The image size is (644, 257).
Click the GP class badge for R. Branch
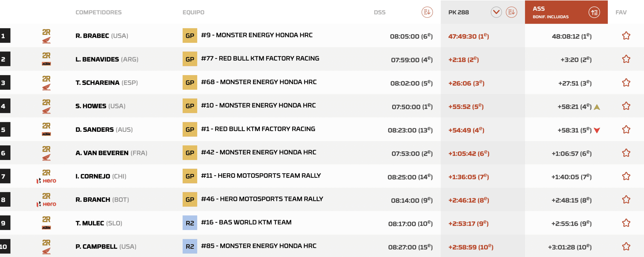click(x=190, y=200)
